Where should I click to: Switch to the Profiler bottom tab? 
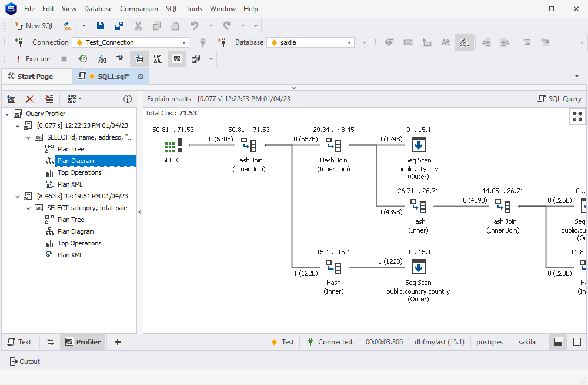(82, 341)
